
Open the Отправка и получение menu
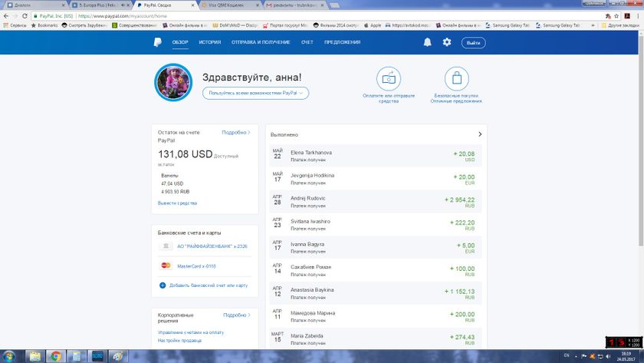click(261, 42)
